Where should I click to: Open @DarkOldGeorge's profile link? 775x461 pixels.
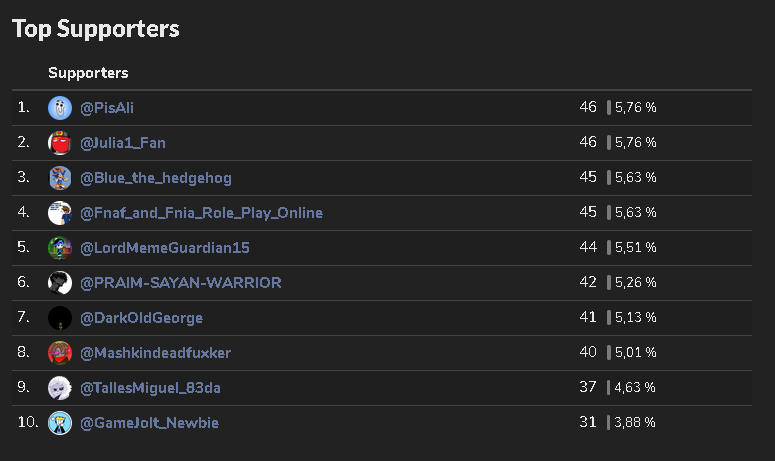141,318
